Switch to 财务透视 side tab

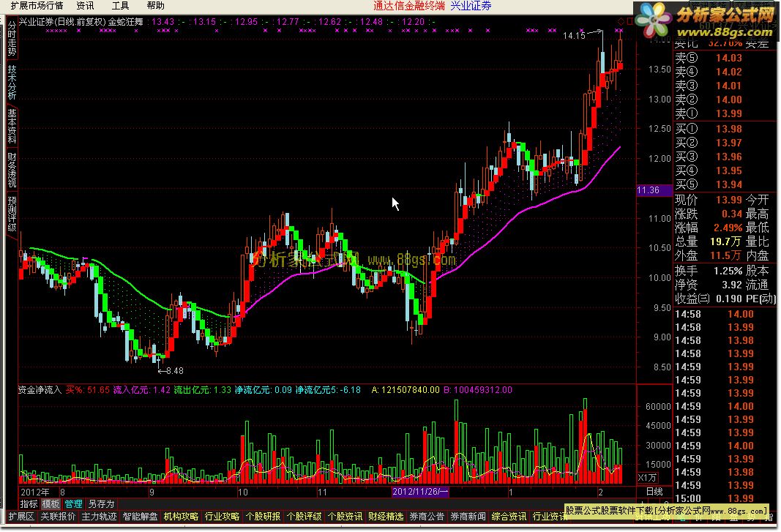12,170
